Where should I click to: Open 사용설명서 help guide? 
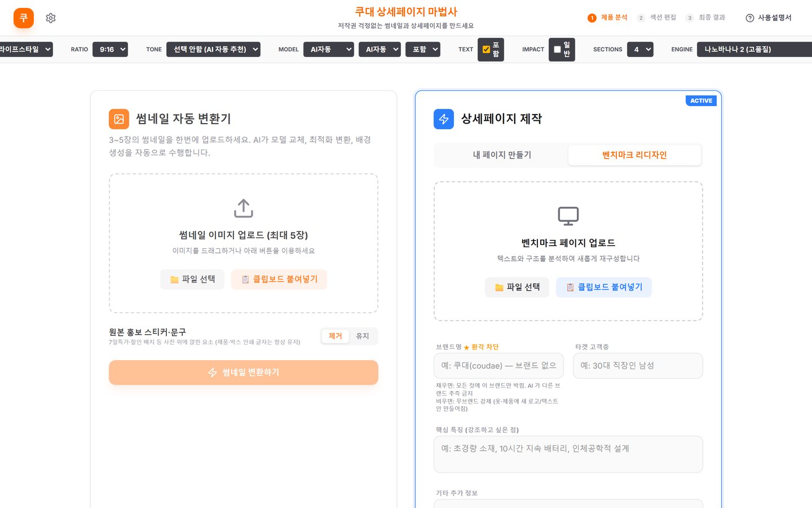pyautogui.click(x=769, y=18)
